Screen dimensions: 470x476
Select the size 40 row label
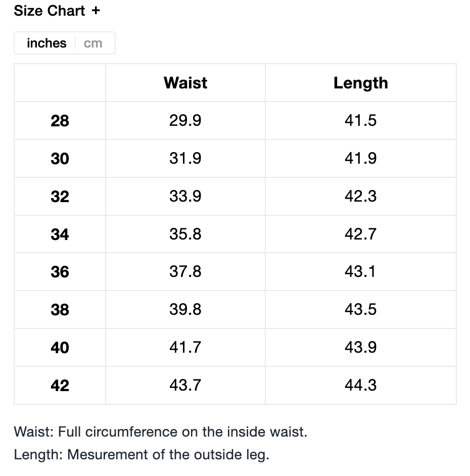(60, 348)
